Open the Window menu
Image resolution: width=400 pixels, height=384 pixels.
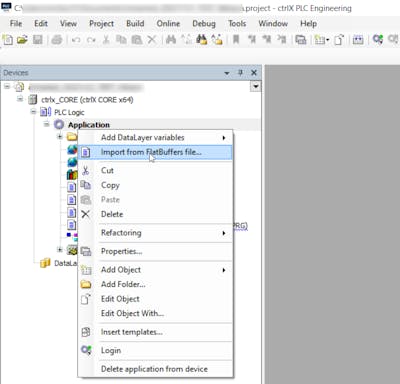[x=273, y=24]
